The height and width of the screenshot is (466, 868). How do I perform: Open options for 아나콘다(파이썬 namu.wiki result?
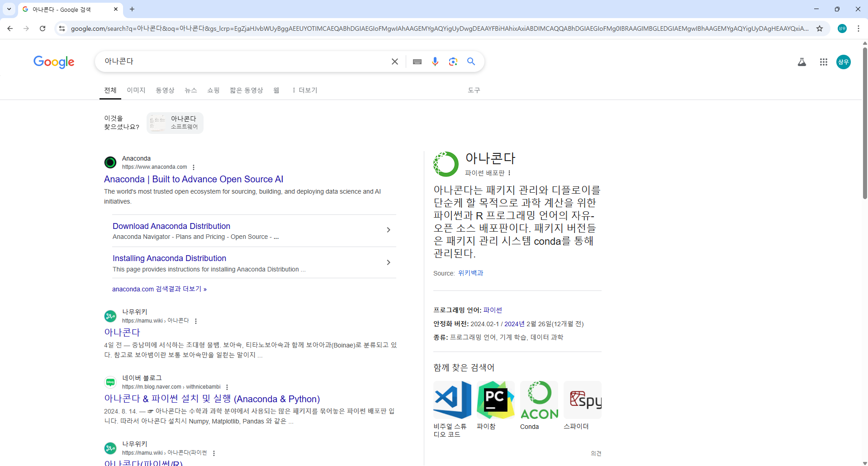tap(214, 453)
